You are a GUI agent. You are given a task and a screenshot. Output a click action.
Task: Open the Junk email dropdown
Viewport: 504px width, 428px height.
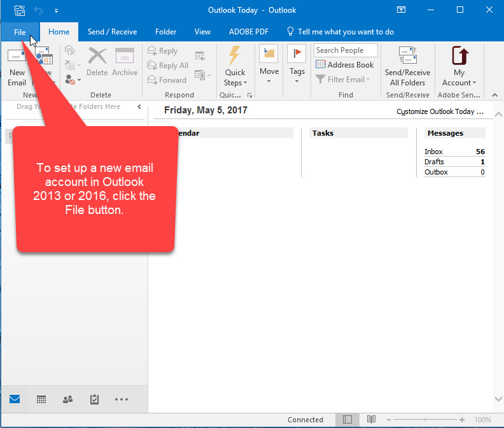pos(73,80)
